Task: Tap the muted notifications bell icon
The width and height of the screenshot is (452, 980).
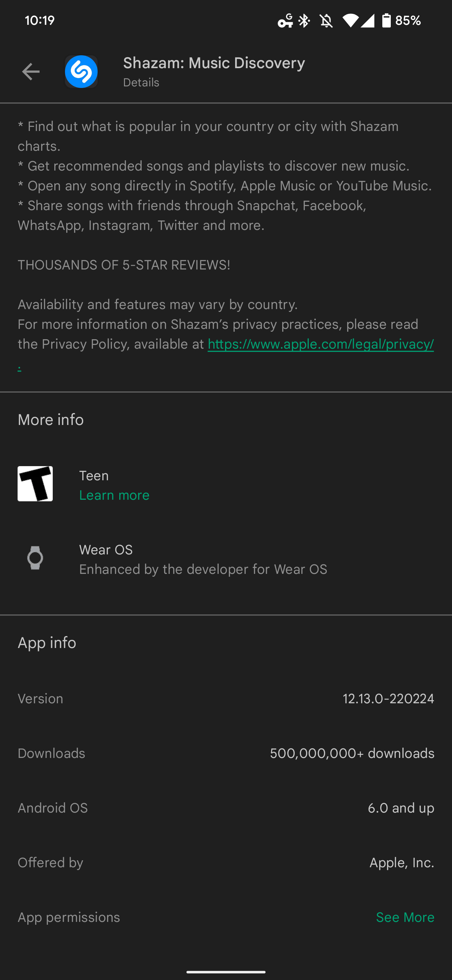Action: click(x=326, y=20)
